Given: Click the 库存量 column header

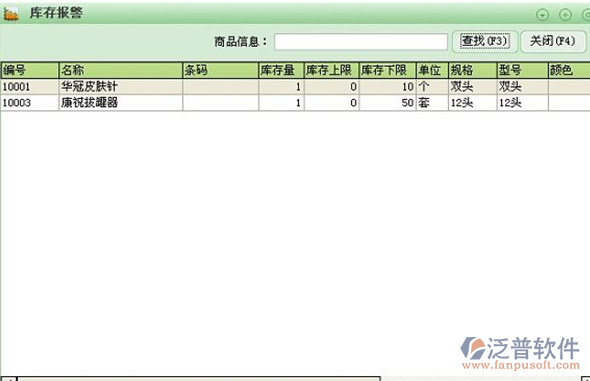Looking at the screenshot, I should click(x=281, y=70).
